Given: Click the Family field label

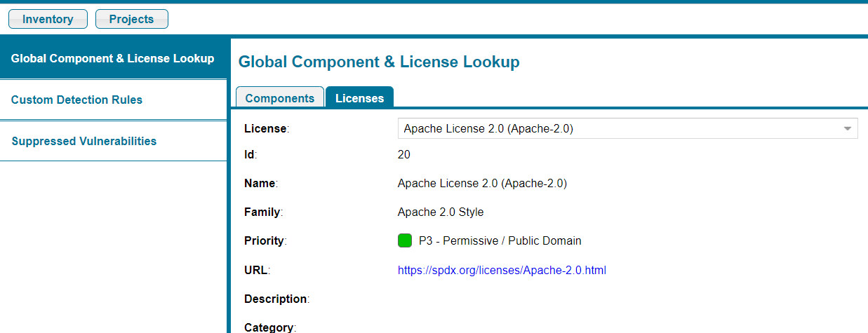Looking at the screenshot, I should click(x=263, y=212).
